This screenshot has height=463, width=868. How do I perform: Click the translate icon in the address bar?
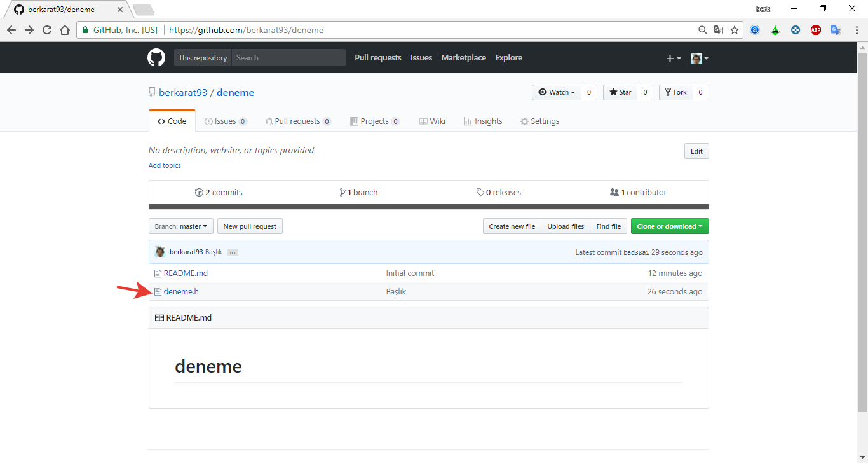click(719, 30)
